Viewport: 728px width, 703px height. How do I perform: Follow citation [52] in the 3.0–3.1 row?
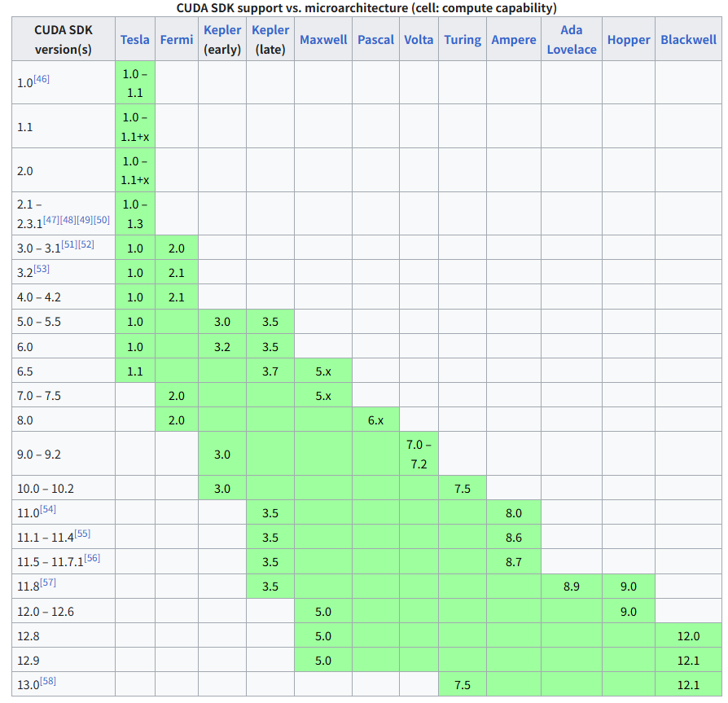point(86,244)
